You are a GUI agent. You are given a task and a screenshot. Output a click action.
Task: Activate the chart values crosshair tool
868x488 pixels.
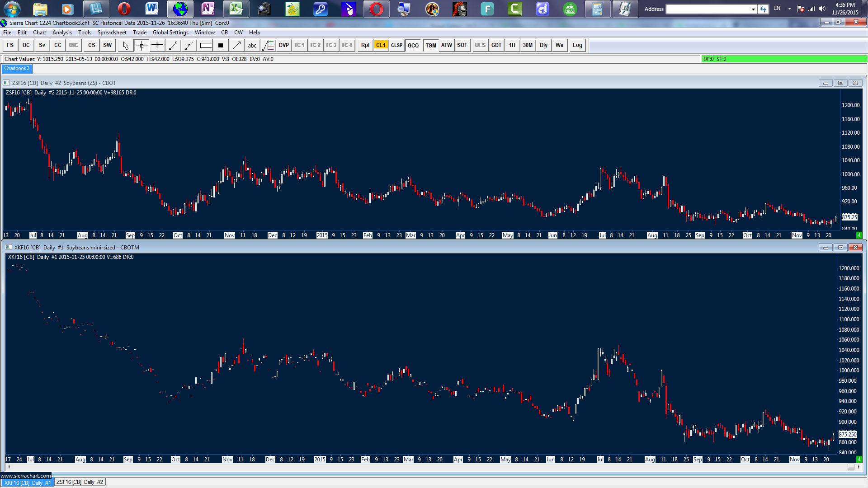pos(142,45)
